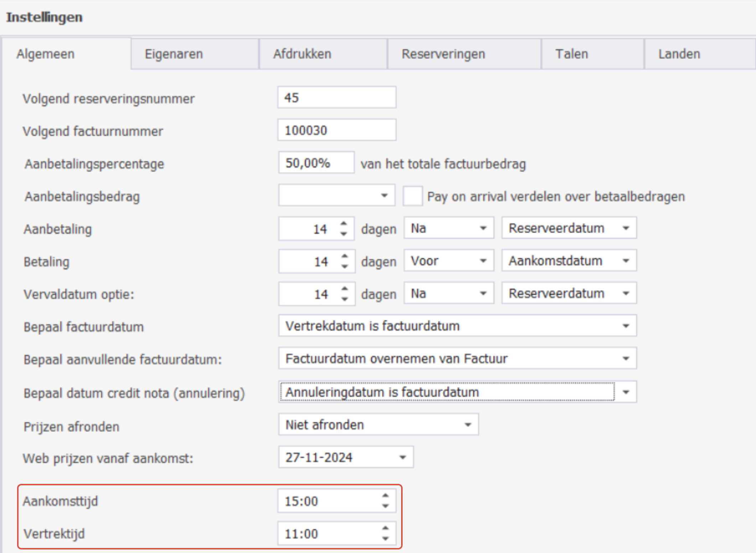This screenshot has width=756, height=553.
Task: Increase Aanbetaling days with up arrow
Action: (x=343, y=223)
